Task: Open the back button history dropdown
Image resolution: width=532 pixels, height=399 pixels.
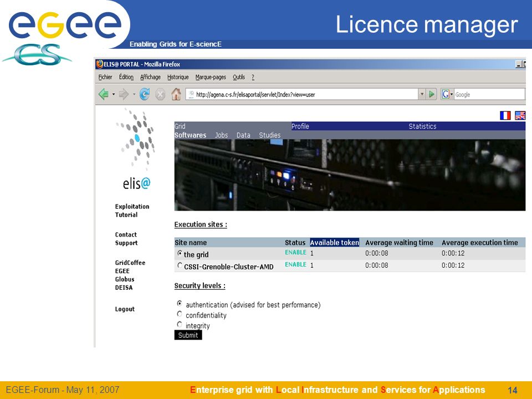Action: (x=113, y=94)
